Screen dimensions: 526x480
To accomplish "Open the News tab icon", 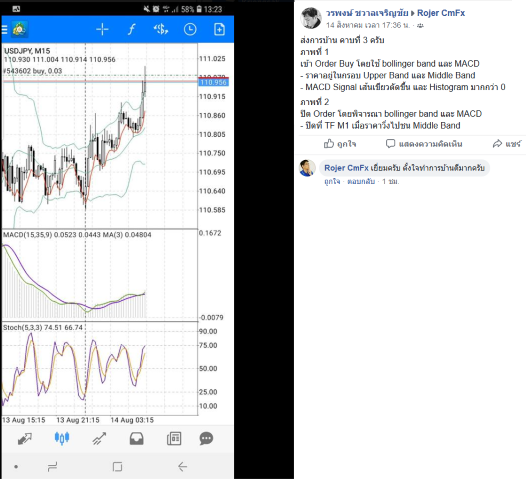I will (174, 438).
